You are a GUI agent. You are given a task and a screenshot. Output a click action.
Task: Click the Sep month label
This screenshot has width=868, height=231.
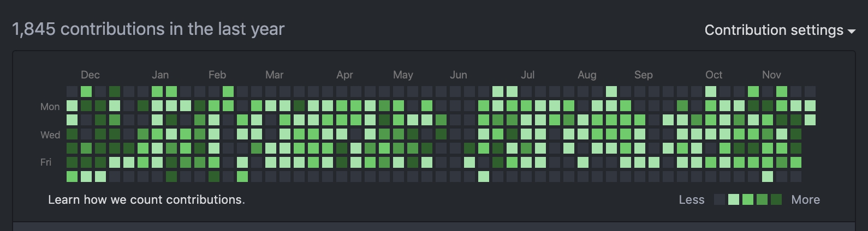coord(644,75)
